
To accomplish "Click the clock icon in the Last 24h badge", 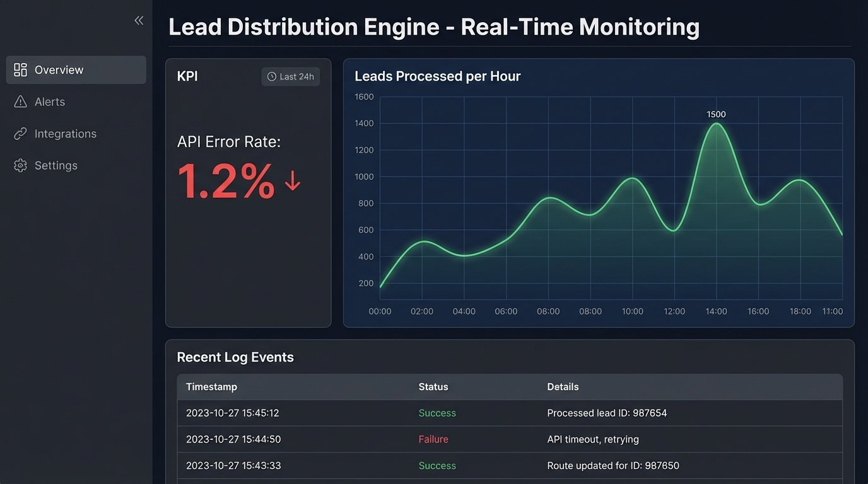I will click(271, 76).
